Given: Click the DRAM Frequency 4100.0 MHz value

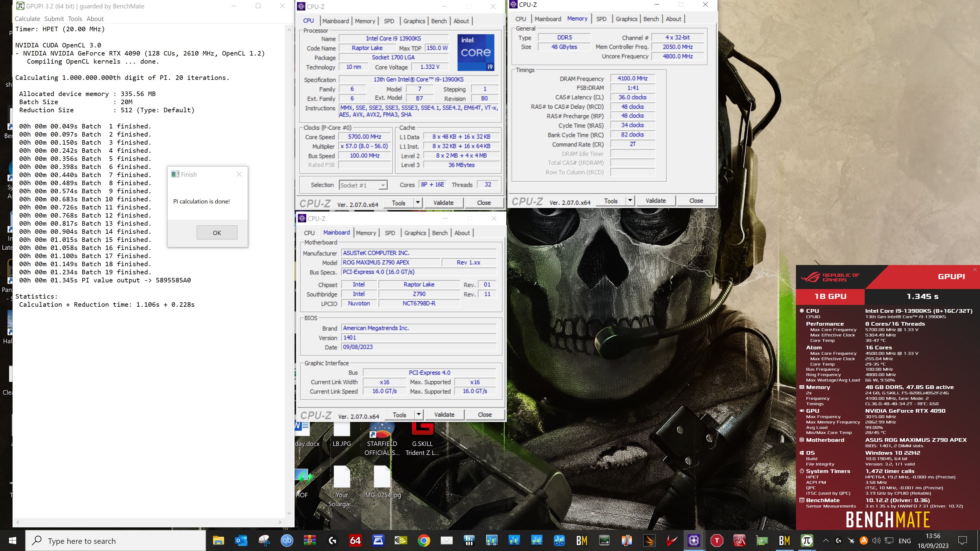Looking at the screenshot, I should click(x=632, y=78).
